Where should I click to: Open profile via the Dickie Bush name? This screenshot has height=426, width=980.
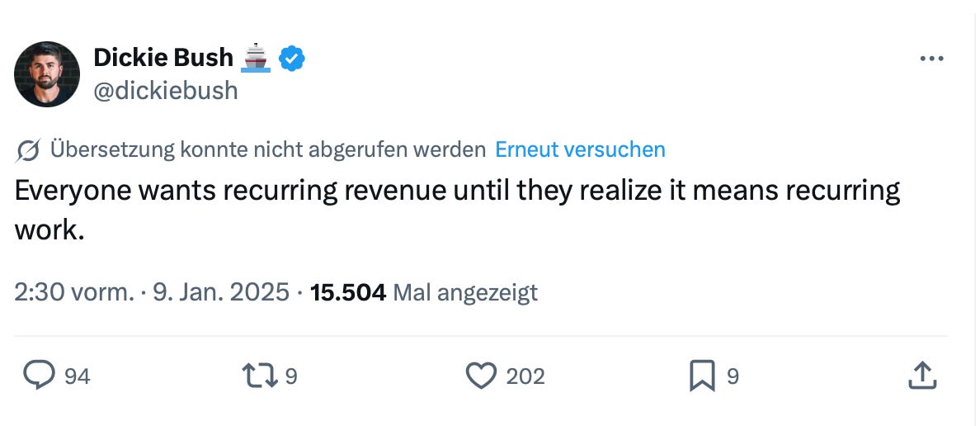163,58
